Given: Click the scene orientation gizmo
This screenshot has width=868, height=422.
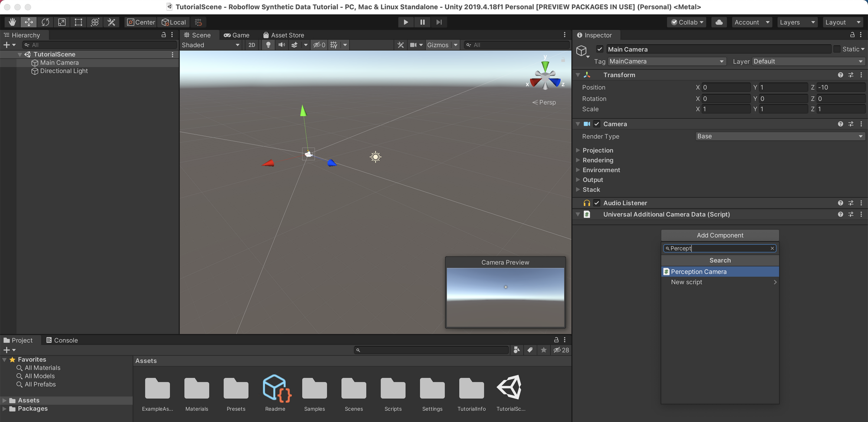Looking at the screenshot, I should [545, 76].
